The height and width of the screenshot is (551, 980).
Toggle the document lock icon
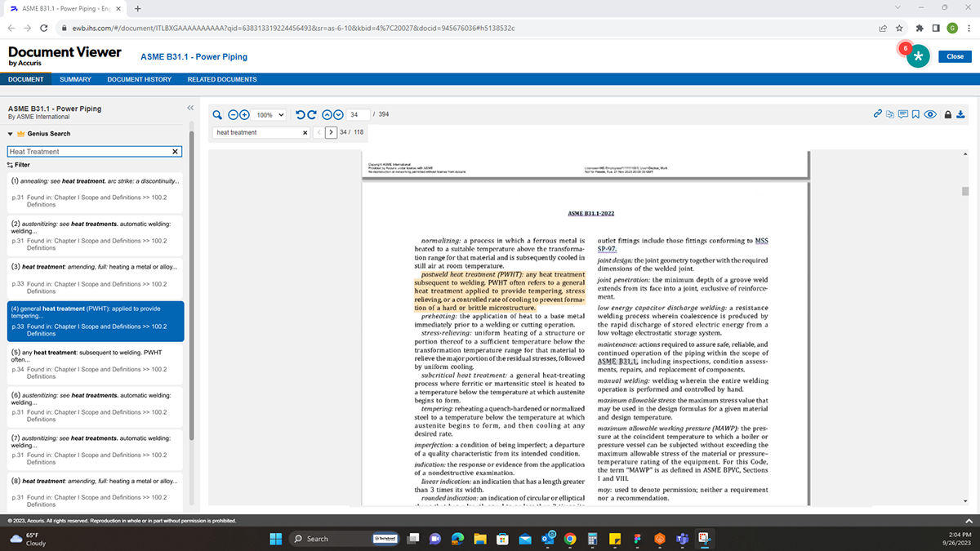[x=948, y=114]
